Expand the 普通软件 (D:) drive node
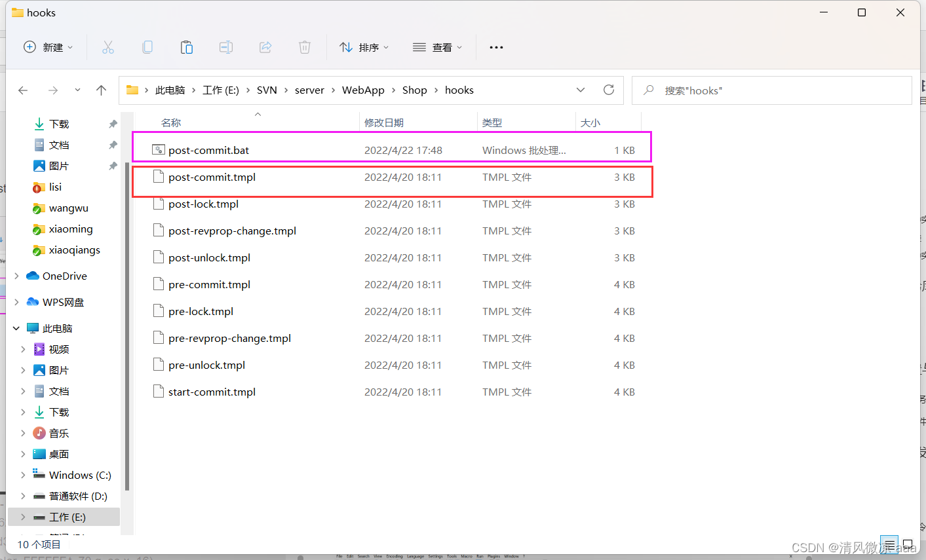The image size is (926, 560). point(24,496)
